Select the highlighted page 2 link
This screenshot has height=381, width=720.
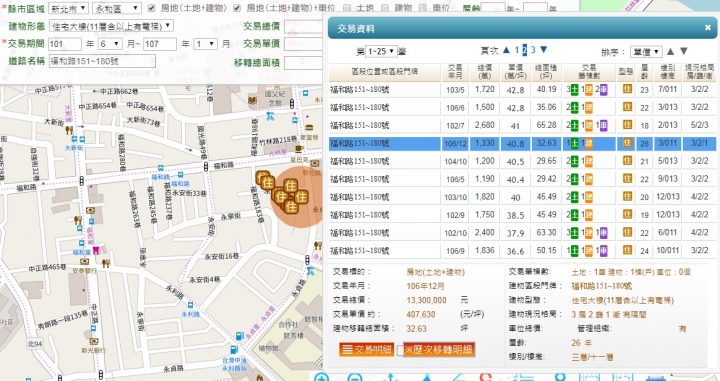click(525, 50)
